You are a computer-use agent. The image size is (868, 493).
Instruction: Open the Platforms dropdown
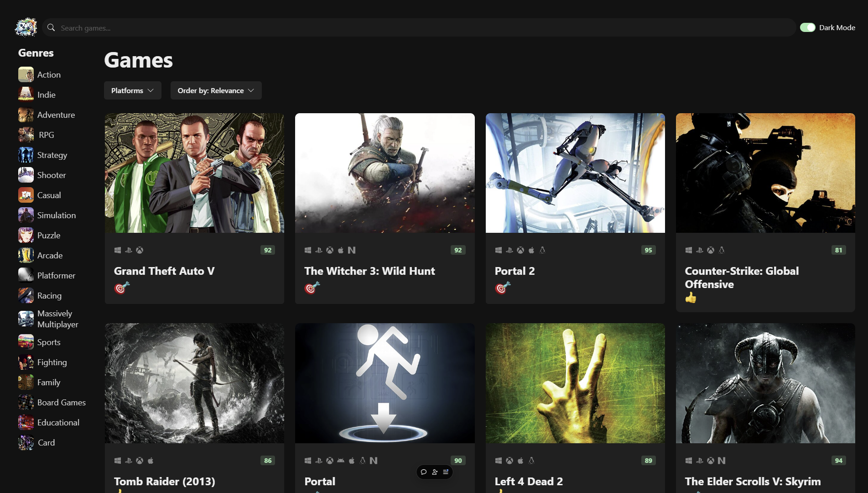133,90
